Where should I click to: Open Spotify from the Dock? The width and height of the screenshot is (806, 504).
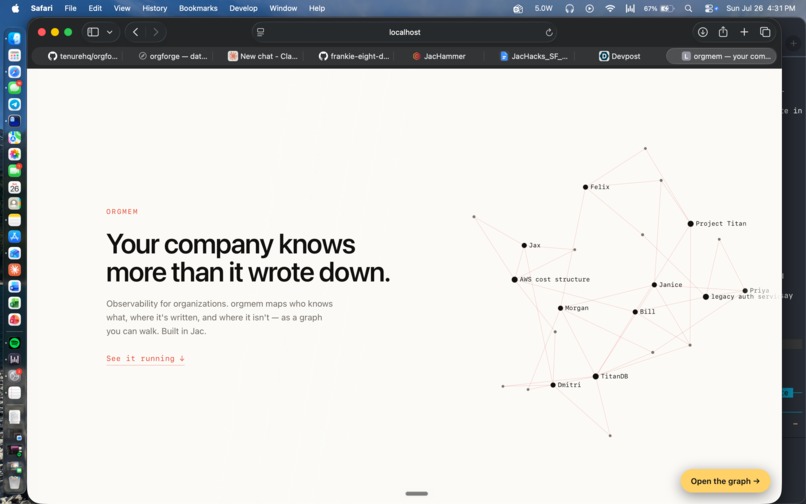point(14,343)
